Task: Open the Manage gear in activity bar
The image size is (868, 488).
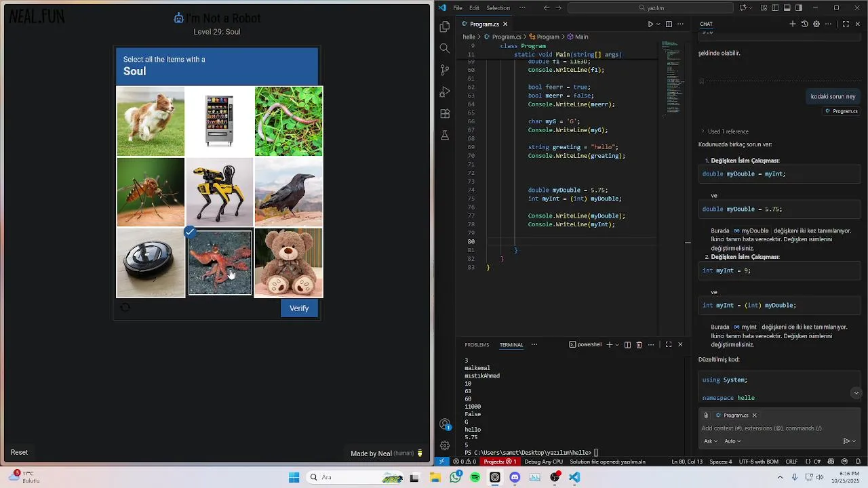Action: (445, 445)
